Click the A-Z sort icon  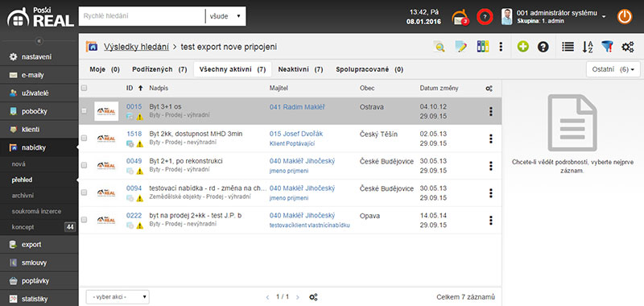tap(588, 47)
